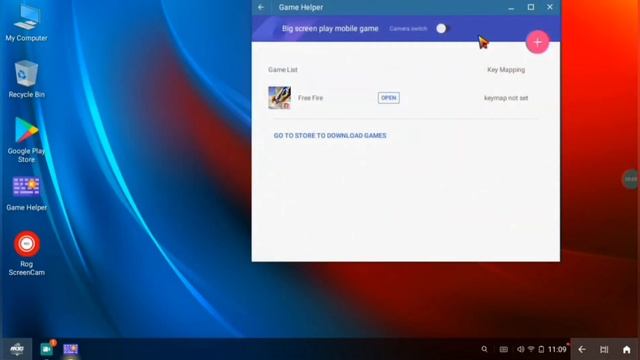The width and height of the screenshot is (640, 360).
Task: Open Wi-Fi settings in system tray
Action: click(x=531, y=349)
